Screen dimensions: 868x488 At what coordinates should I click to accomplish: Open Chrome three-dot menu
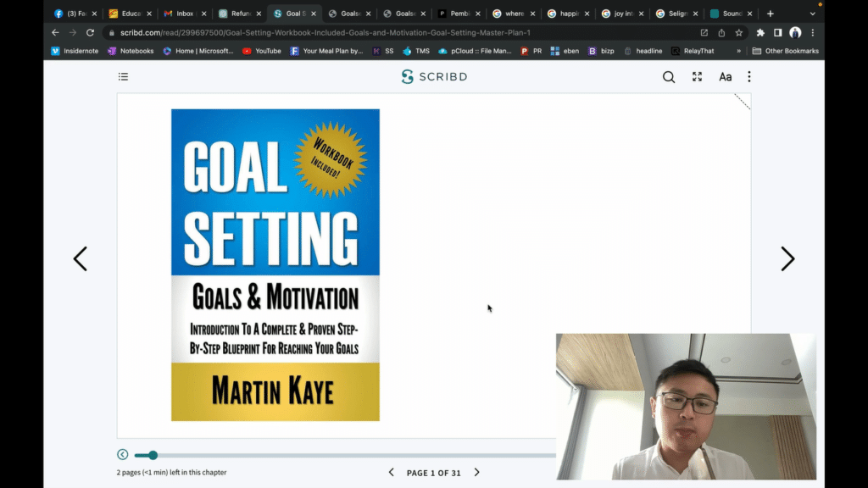pos(813,33)
